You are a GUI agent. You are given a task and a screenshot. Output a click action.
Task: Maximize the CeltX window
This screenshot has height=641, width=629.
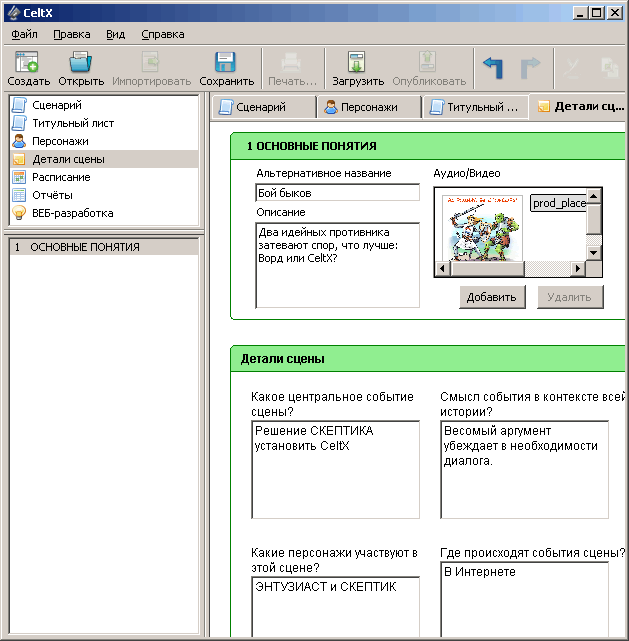pyautogui.click(x=596, y=13)
